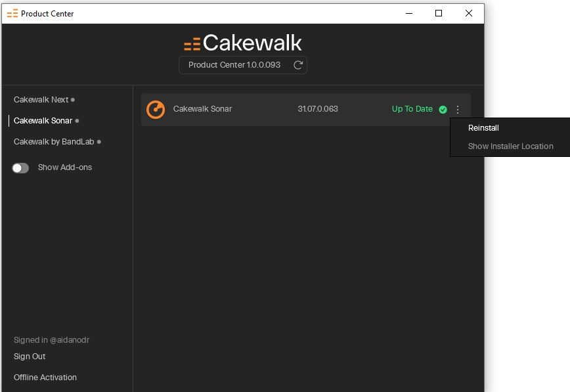Choose Reinstall from the context menu
This screenshot has width=570, height=392.
[483, 128]
